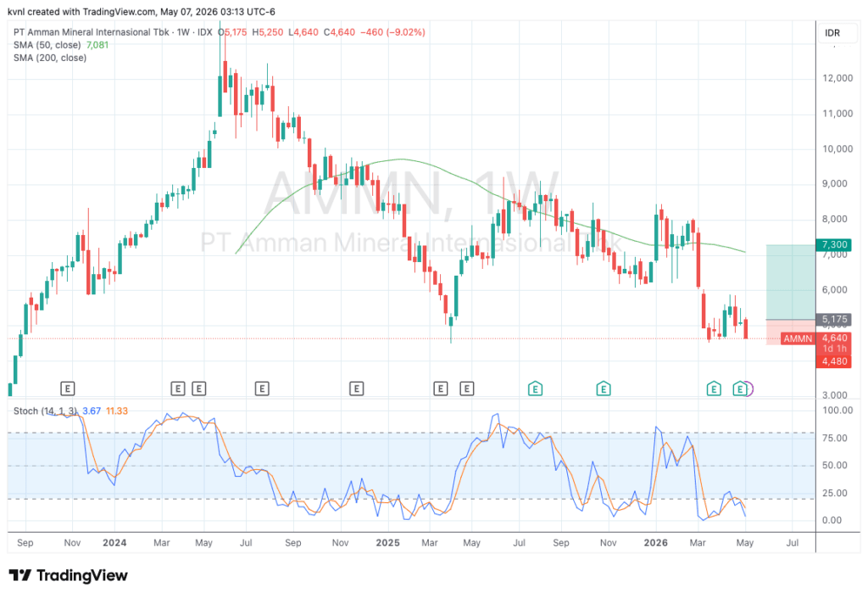Select the red 4,480 stop price label
868x598 pixels.
834,361
